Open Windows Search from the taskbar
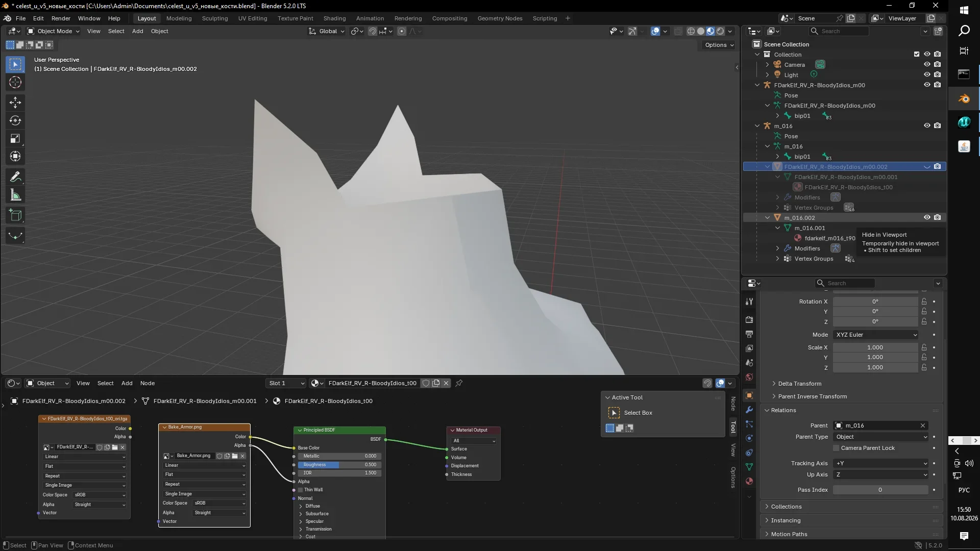The width and height of the screenshot is (980, 551). 964,31
